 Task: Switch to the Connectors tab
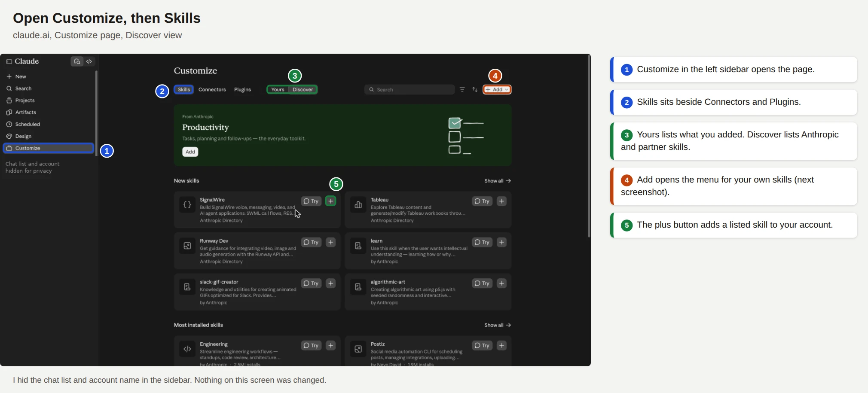(x=212, y=89)
